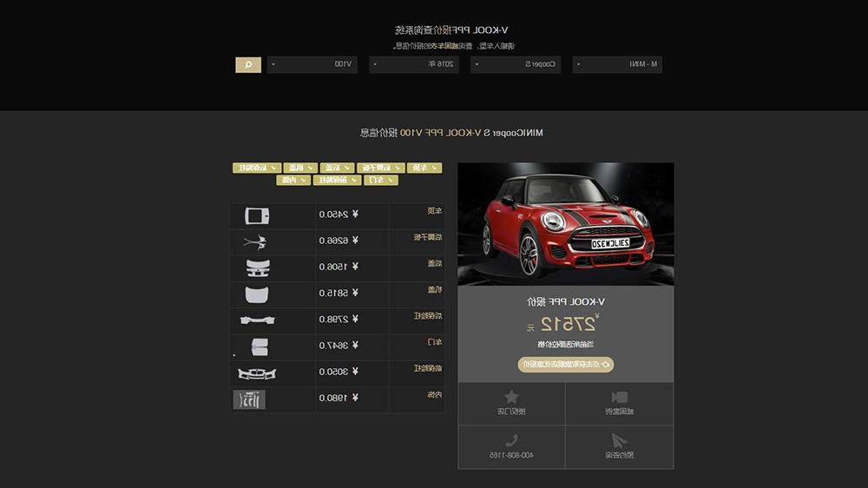Toggle the 车顶 part tag

pyautogui.click(x=424, y=168)
